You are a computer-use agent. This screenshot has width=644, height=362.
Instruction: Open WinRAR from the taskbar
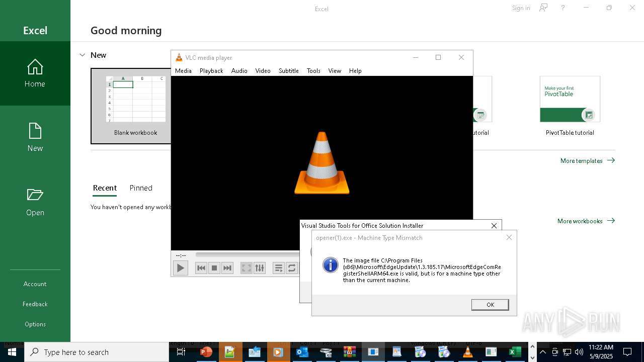350,352
